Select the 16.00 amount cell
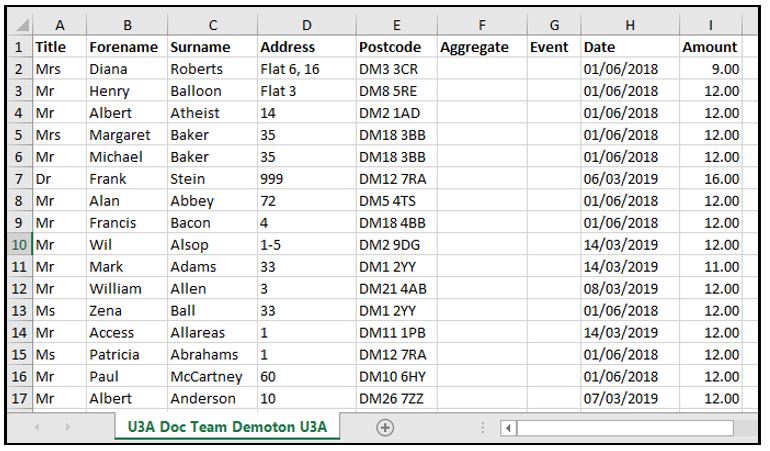The image size is (770, 451). 710,179
